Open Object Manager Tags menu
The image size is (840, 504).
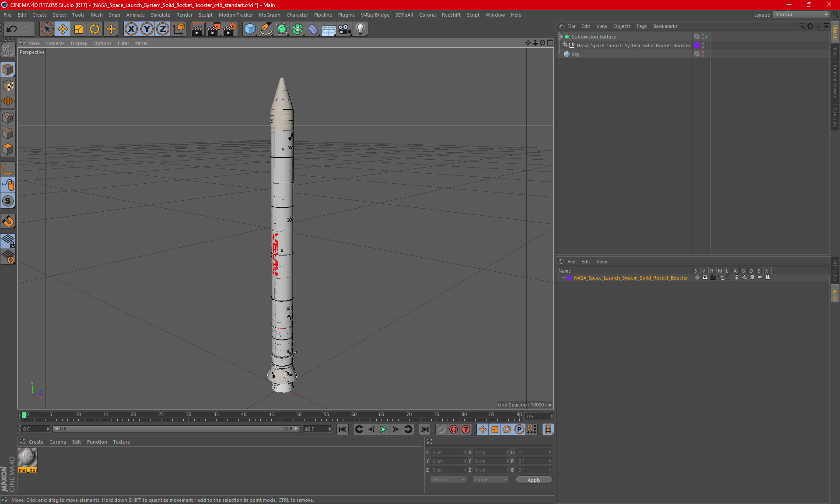point(641,26)
